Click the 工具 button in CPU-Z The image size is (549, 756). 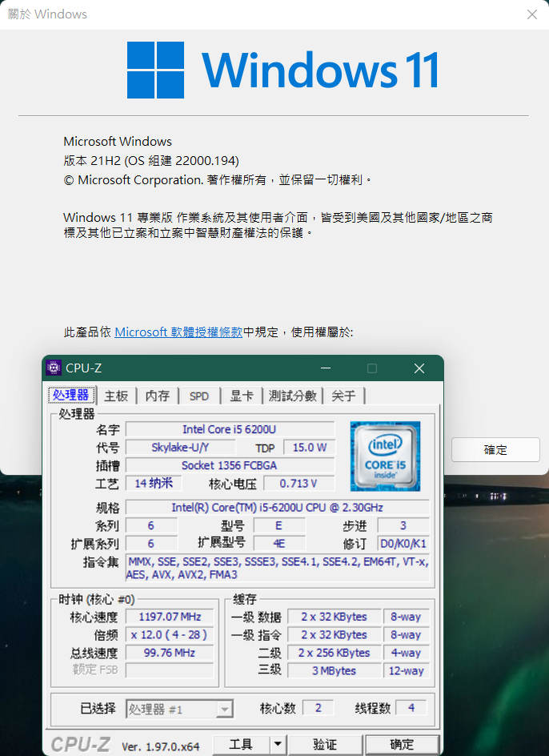tap(241, 745)
